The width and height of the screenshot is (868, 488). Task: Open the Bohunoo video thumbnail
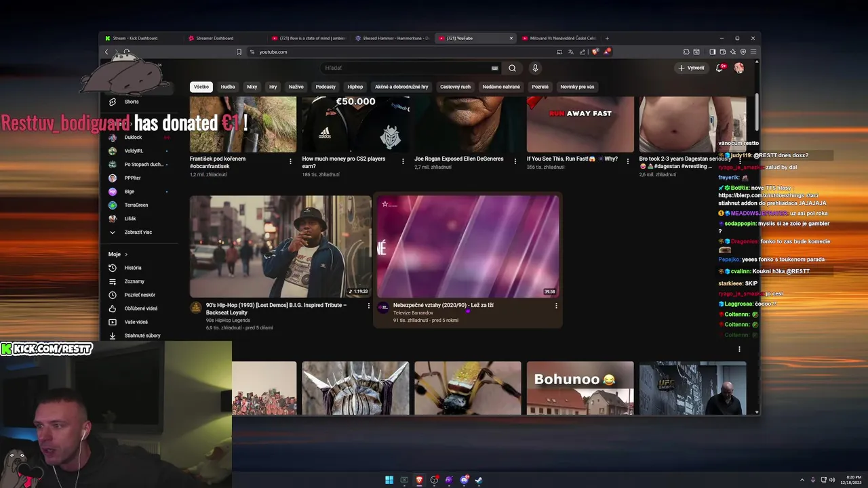point(580,388)
